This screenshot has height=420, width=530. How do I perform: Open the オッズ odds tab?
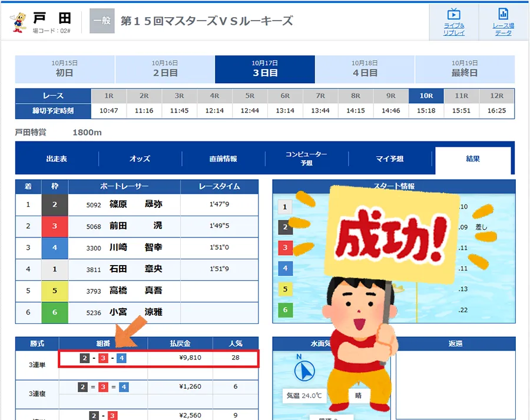[140, 158]
